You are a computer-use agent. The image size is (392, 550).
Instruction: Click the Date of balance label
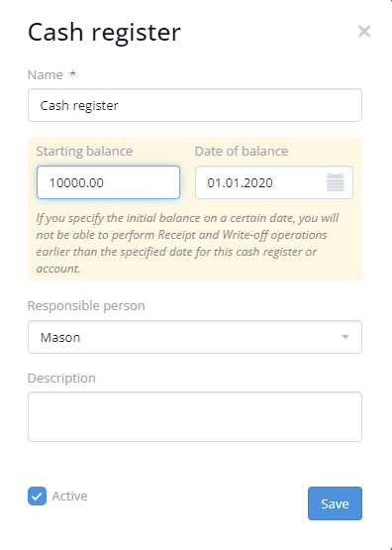[x=242, y=152]
